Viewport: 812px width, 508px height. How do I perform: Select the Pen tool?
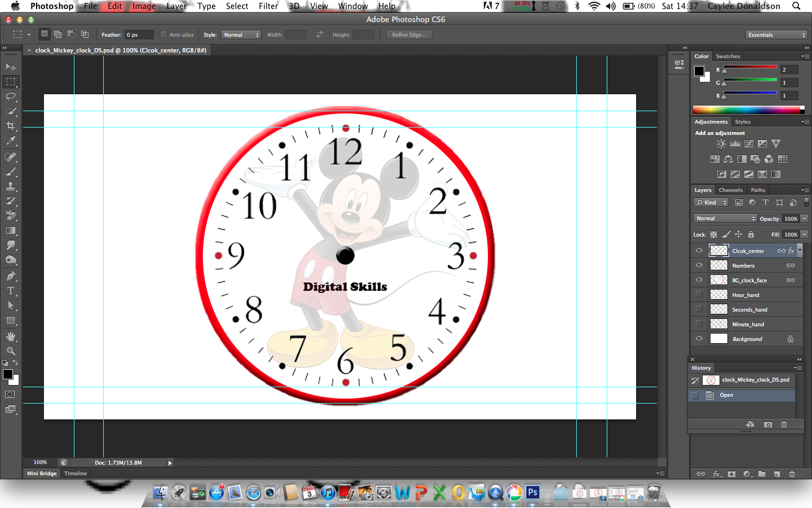pos(11,276)
